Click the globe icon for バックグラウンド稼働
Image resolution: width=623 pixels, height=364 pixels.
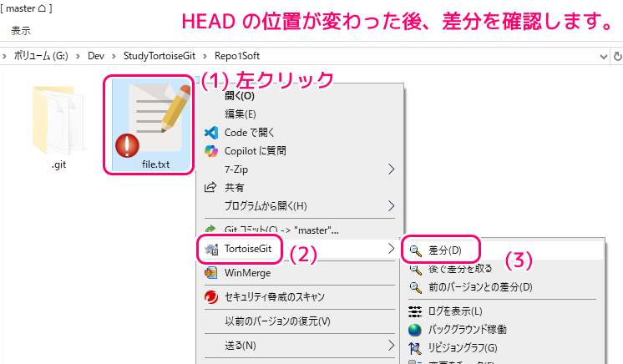[415, 330]
